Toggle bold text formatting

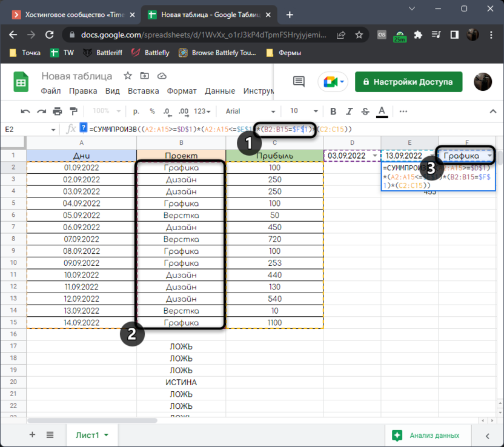tap(333, 111)
